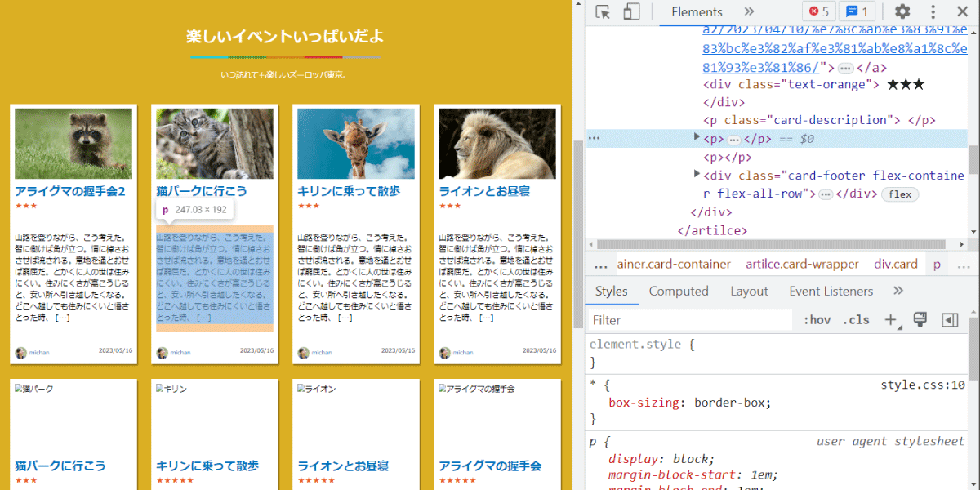The width and height of the screenshot is (980, 490).
Task: Open the giraffe card image
Action: click(356, 144)
